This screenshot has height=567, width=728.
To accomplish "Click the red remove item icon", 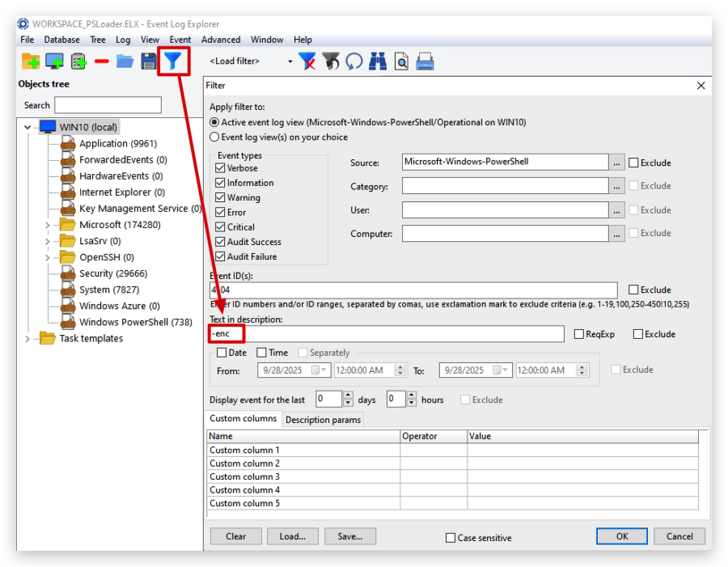I will coord(101,61).
